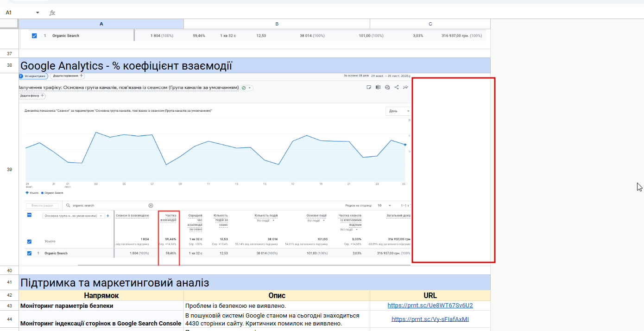
Task: Select row 43 header
Action: [x=9, y=306]
